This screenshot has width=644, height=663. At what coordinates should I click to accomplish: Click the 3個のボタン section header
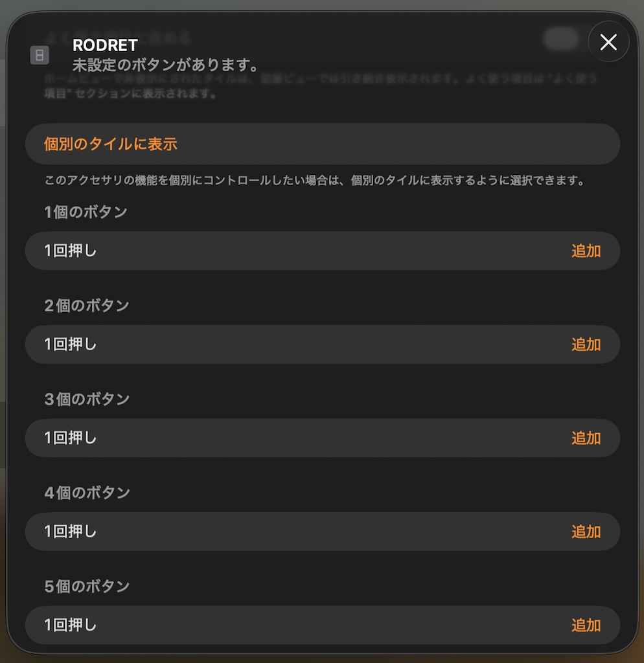[87, 399]
